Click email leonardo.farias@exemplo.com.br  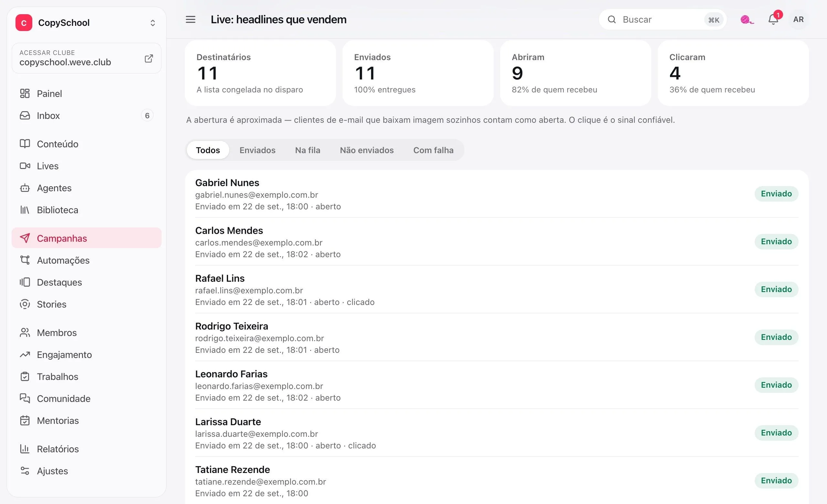pyautogui.click(x=259, y=385)
